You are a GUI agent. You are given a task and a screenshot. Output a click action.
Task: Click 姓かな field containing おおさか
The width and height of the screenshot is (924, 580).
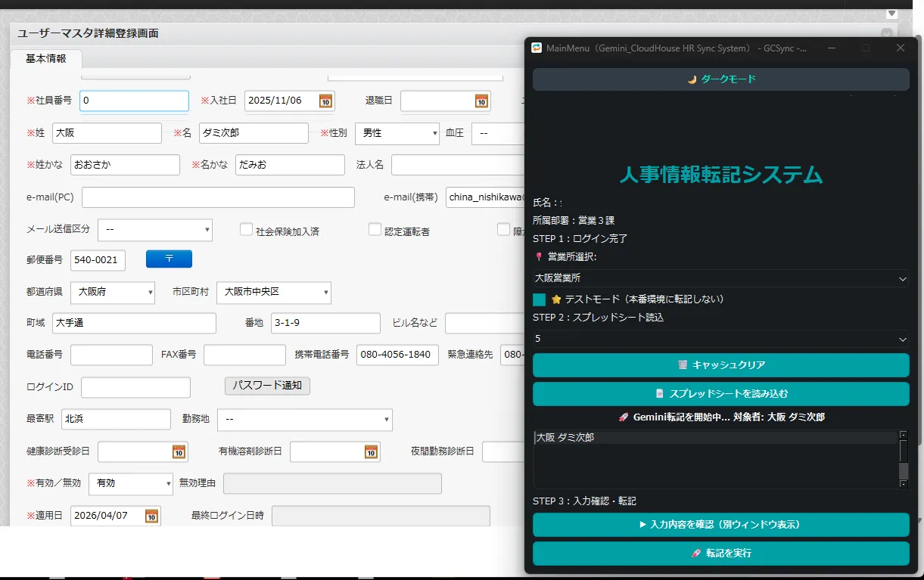click(x=125, y=165)
